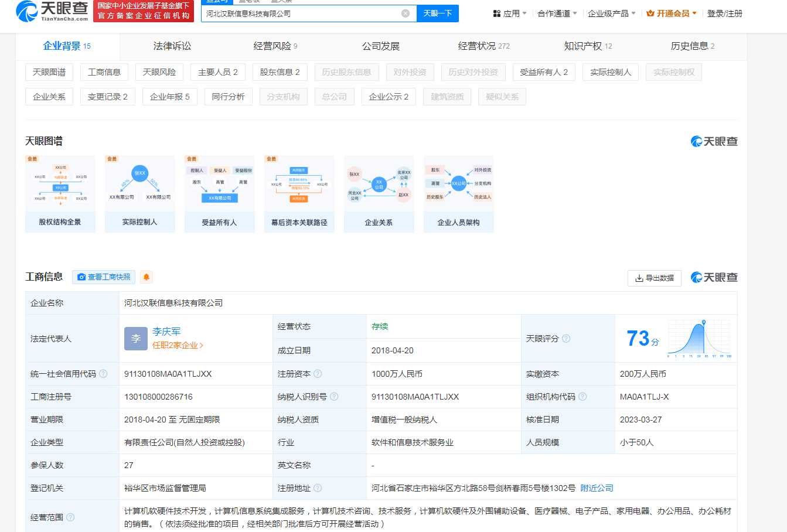Screen dimensions: 787x532
Task: Open the 合作通道 dropdown
Action: 557,13
